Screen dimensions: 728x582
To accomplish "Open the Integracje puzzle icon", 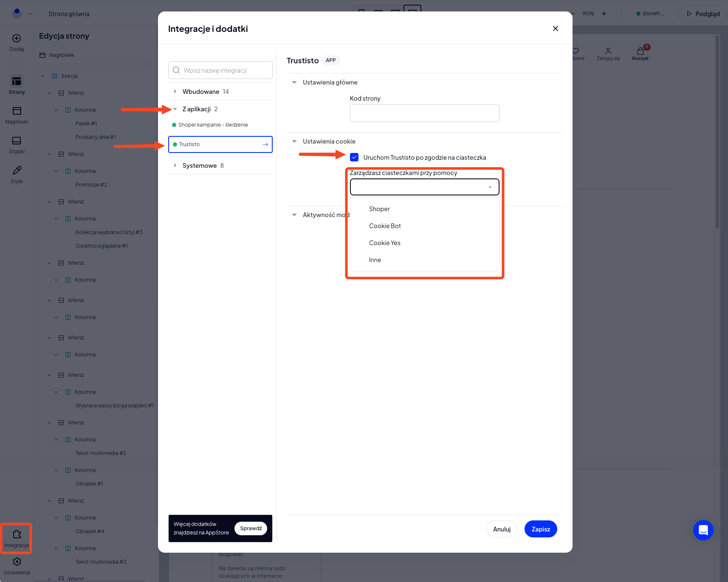I will tap(17, 534).
